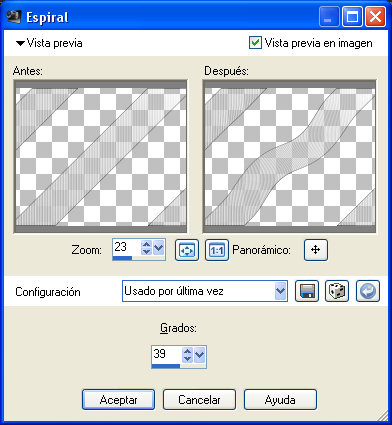
Task: Decrease the Zoom value with down arrow
Action: click(146, 252)
